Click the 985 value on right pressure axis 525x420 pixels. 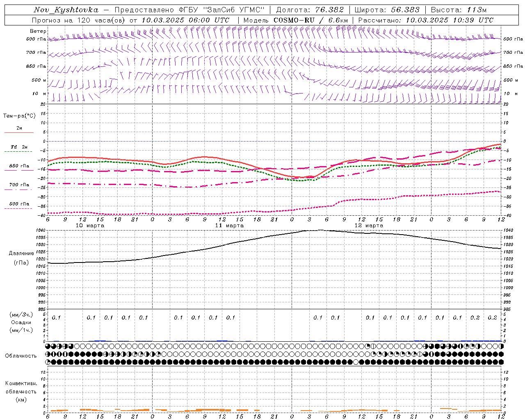(508, 309)
